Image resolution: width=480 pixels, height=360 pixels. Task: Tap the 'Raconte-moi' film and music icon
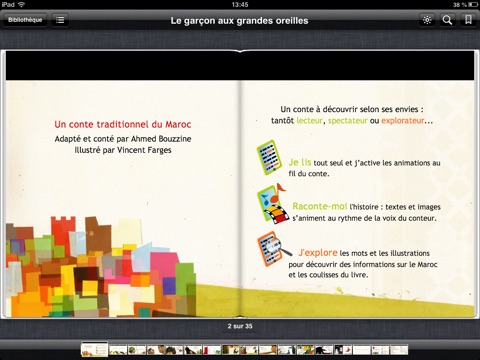273,203
